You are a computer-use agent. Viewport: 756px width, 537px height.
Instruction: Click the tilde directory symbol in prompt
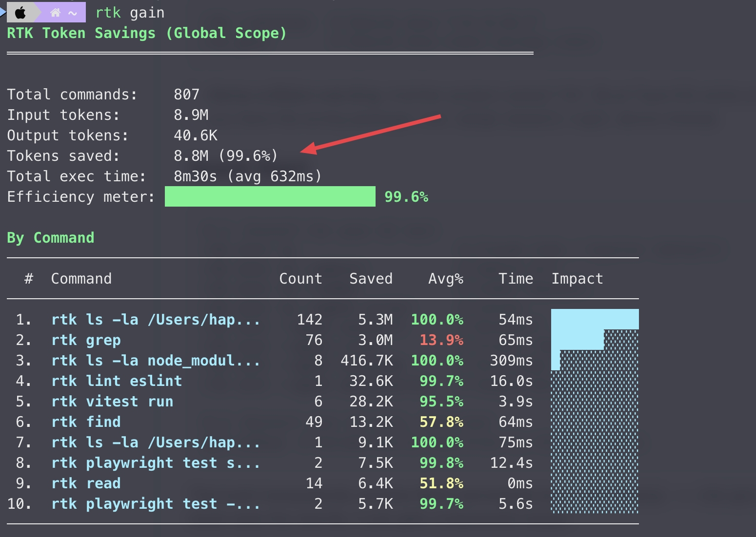coord(73,13)
